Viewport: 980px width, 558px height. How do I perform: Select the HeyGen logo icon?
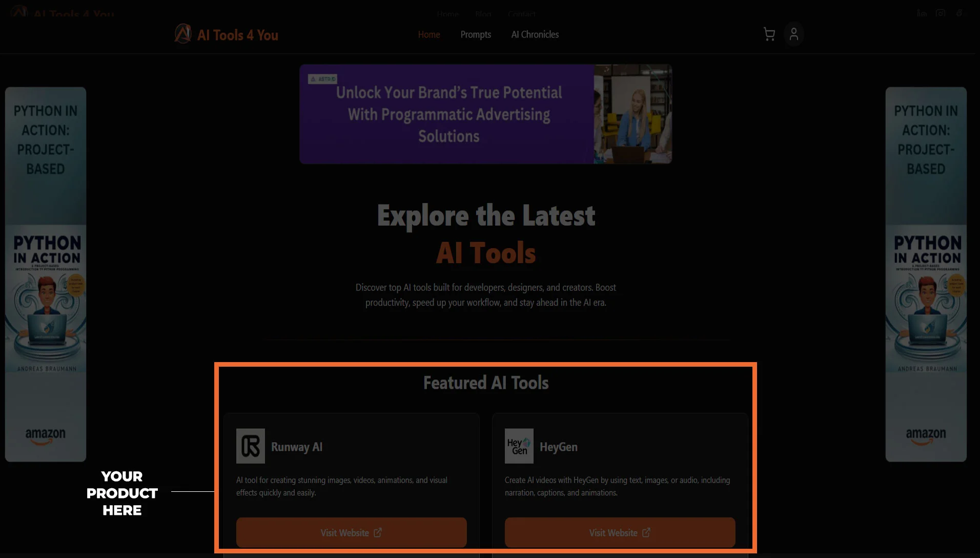tap(518, 446)
